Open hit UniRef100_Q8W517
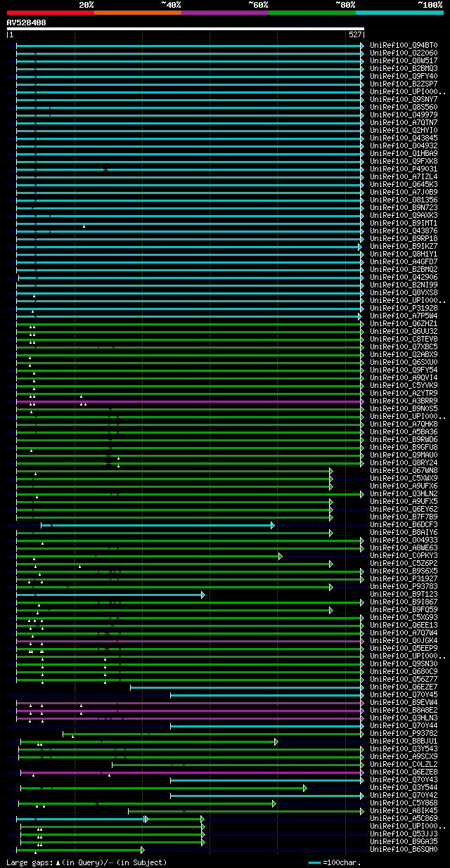The width and height of the screenshot is (450, 868). click(x=404, y=60)
